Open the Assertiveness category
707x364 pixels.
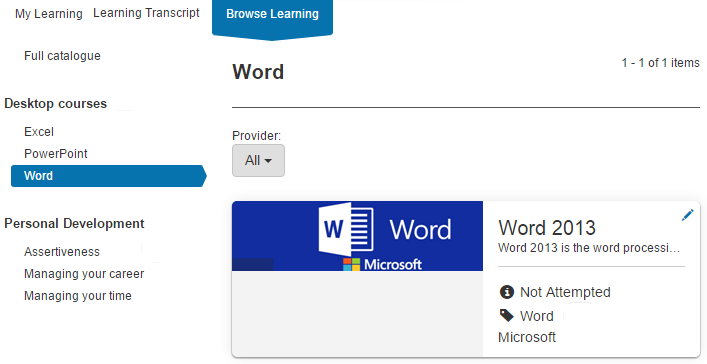coord(62,252)
